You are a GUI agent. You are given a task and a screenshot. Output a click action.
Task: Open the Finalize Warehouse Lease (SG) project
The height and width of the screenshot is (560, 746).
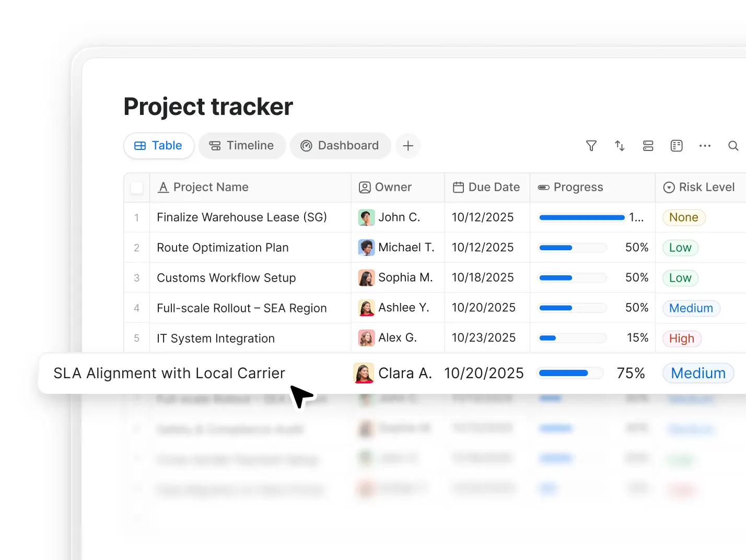pos(241,217)
